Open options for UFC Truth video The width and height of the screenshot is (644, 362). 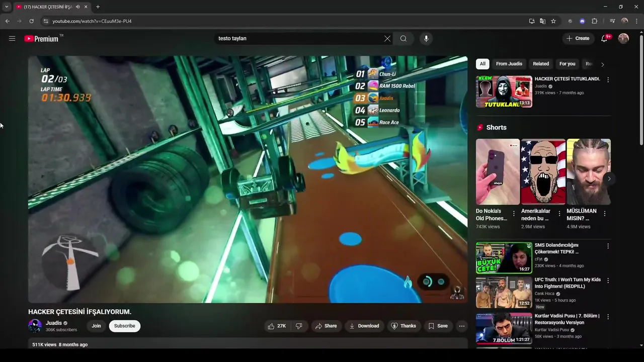[608, 281]
